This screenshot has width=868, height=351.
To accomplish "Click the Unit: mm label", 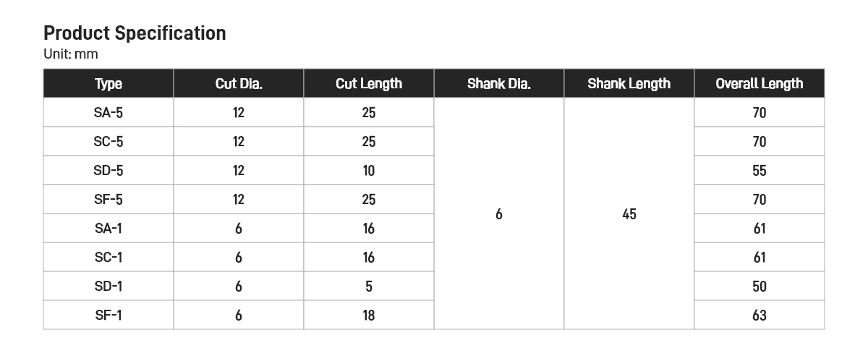I will click(x=71, y=54).
